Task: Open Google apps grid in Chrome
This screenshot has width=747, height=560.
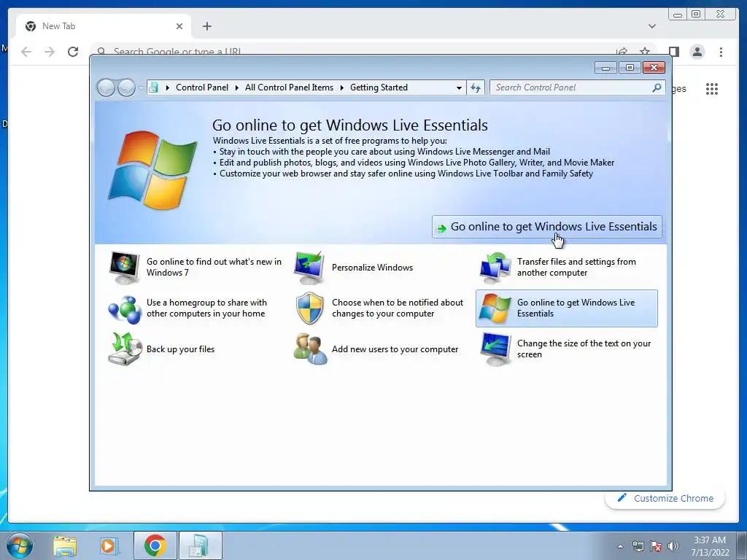Action: 712,88
